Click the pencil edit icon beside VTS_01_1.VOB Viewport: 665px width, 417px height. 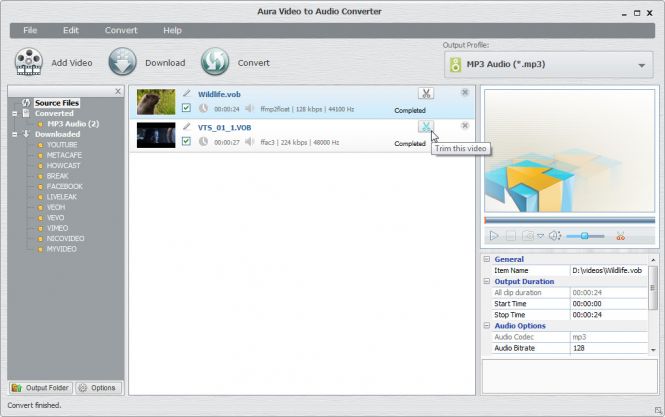(x=186, y=127)
